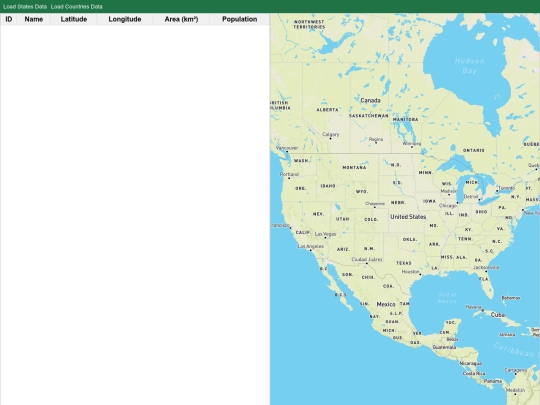Click the Mexico label on map
Screen dimensions: 540x405
(x=386, y=304)
